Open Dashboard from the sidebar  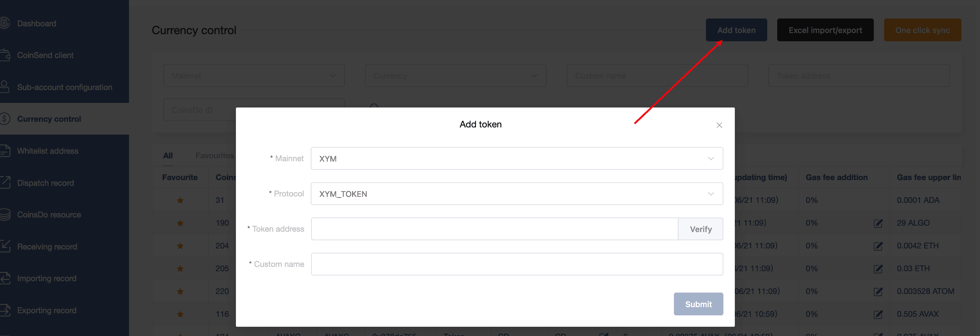pyautogui.click(x=36, y=23)
